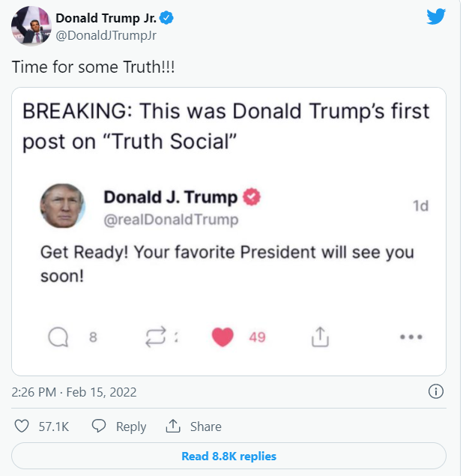463x476 pixels.
Task: Click the share icon in the embedded post
Action: coord(320,337)
